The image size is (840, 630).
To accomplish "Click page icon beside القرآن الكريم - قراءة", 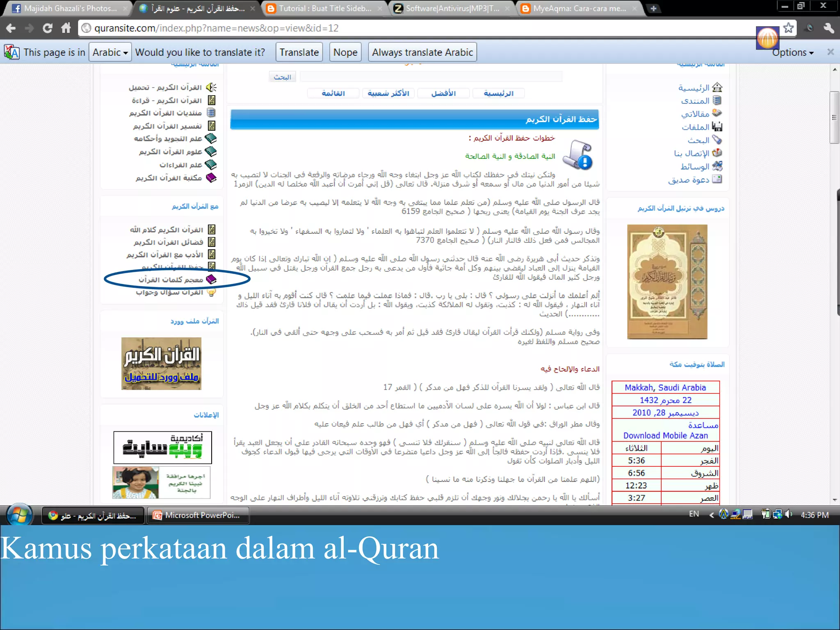I will [212, 100].
